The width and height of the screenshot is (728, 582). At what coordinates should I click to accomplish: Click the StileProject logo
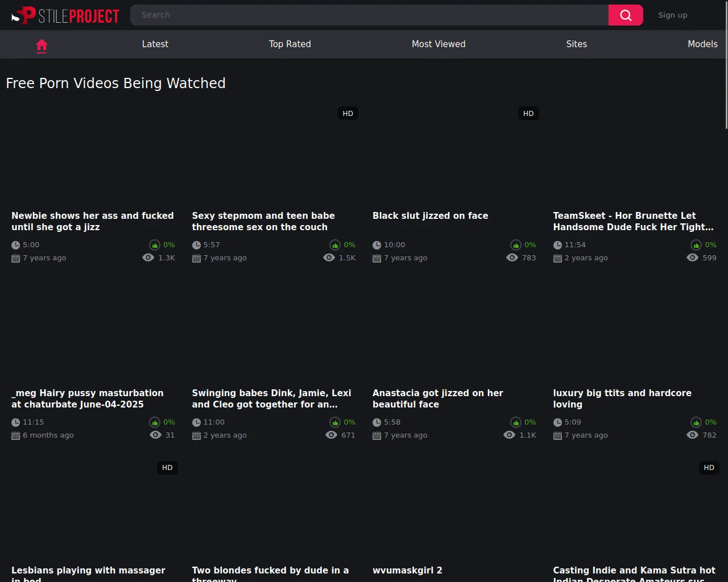[x=65, y=15]
